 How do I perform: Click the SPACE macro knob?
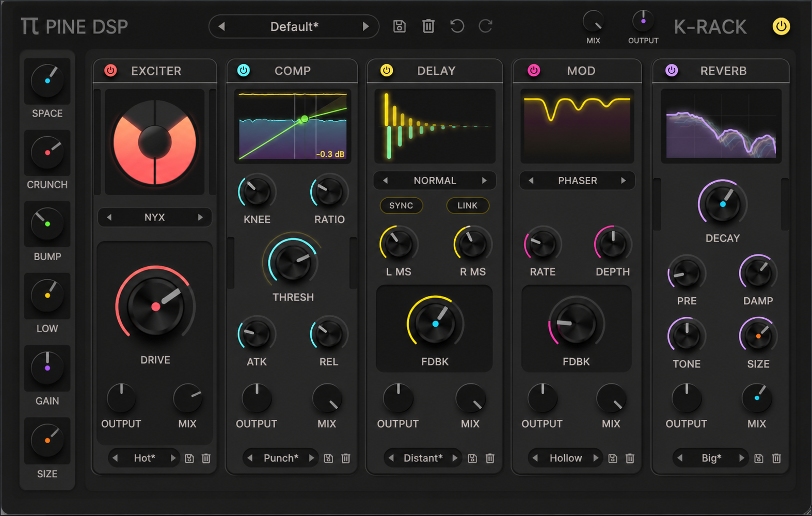coord(47,80)
